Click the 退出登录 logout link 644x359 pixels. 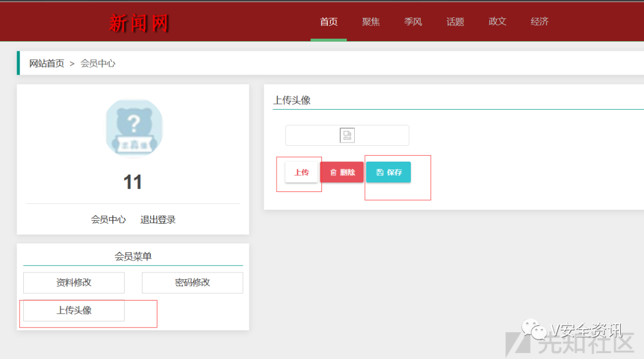click(x=157, y=220)
